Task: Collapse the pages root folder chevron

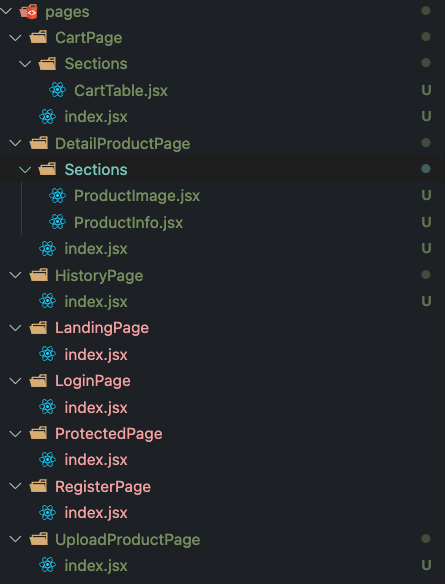Action: (6, 11)
